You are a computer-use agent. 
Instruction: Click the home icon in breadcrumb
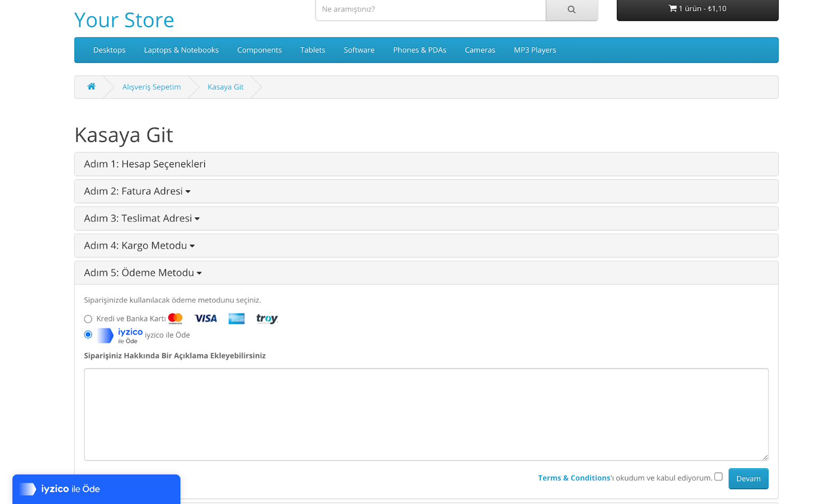click(91, 87)
